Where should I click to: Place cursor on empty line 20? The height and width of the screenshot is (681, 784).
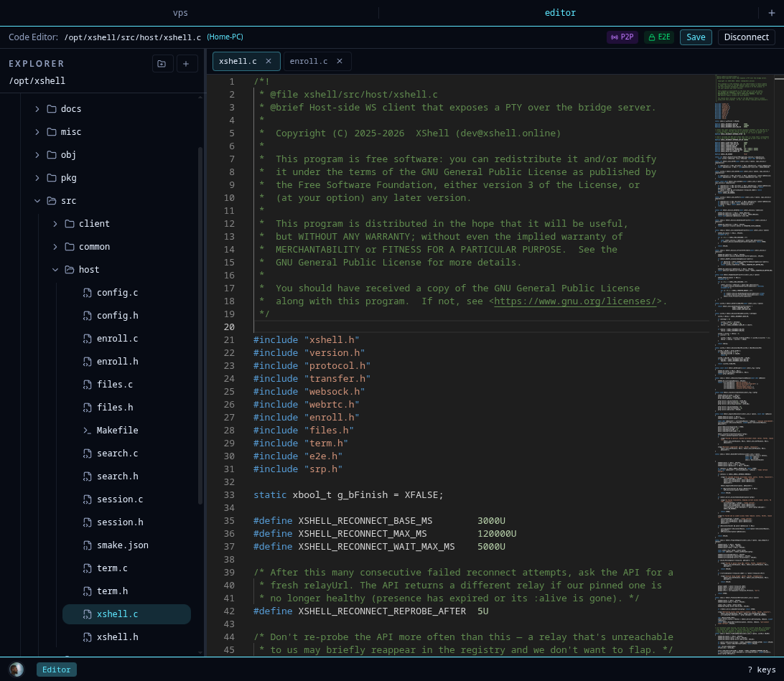pos(480,327)
